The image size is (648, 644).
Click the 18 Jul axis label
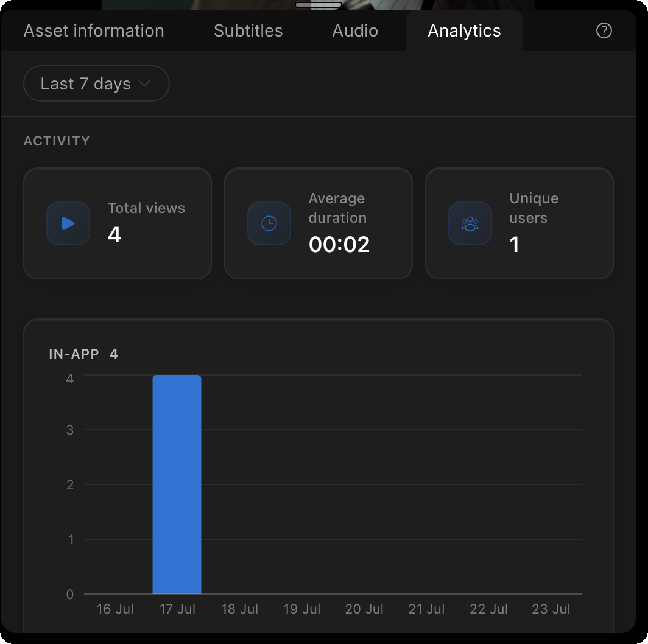click(239, 609)
